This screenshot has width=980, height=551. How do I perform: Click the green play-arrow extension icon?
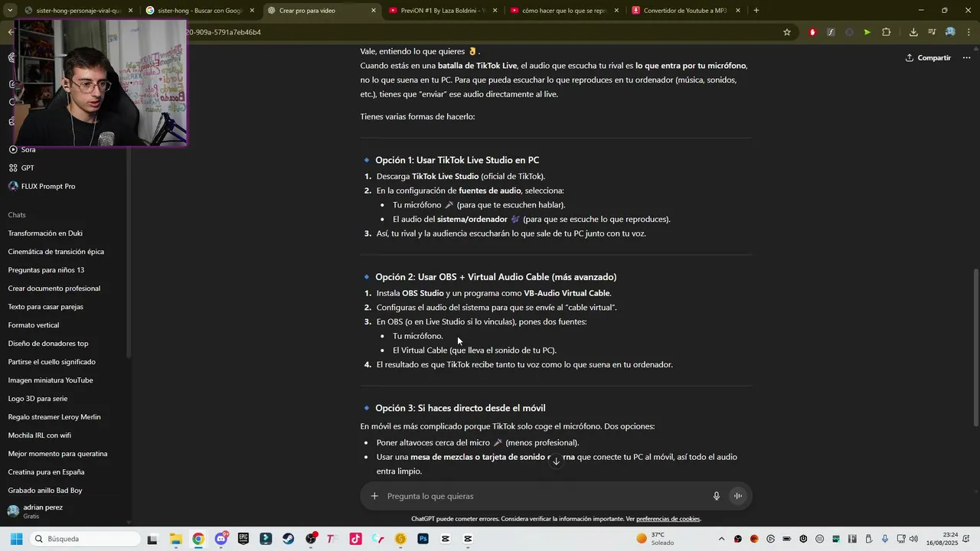click(x=867, y=32)
